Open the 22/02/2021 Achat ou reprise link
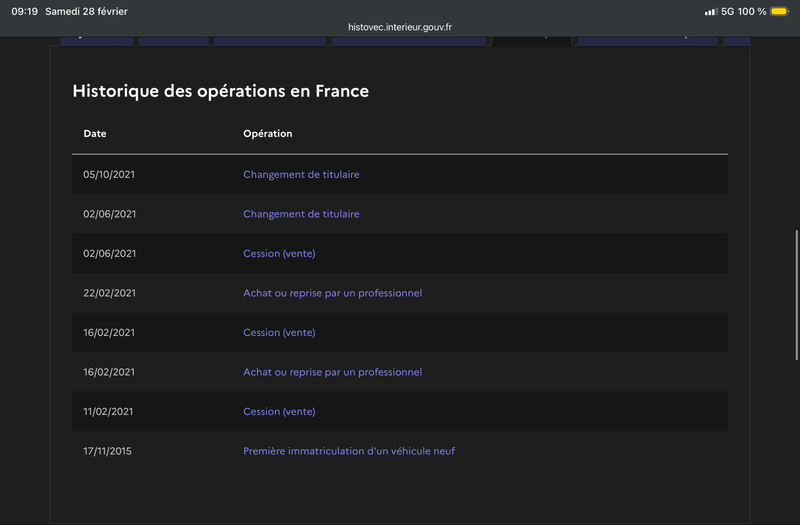This screenshot has width=800, height=525. (x=332, y=293)
